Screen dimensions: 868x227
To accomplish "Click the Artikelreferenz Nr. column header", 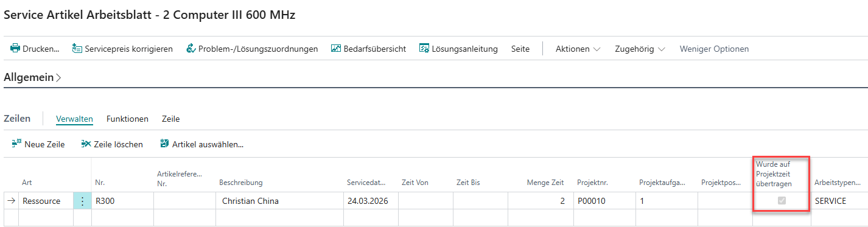I will [180, 178].
